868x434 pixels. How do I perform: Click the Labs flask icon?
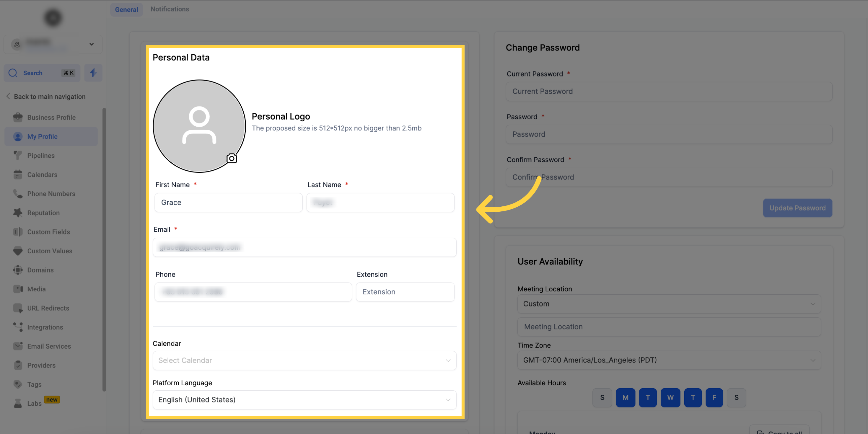click(x=18, y=403)
